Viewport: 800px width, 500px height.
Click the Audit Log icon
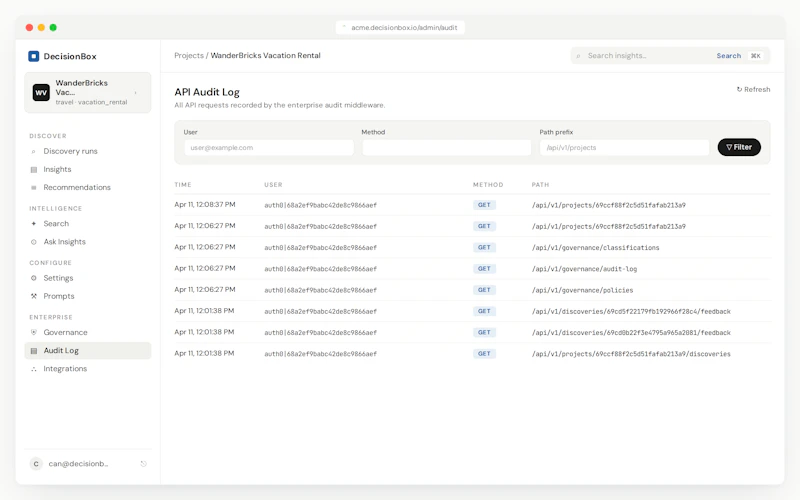pyautogui.click(x=34, y=351)
